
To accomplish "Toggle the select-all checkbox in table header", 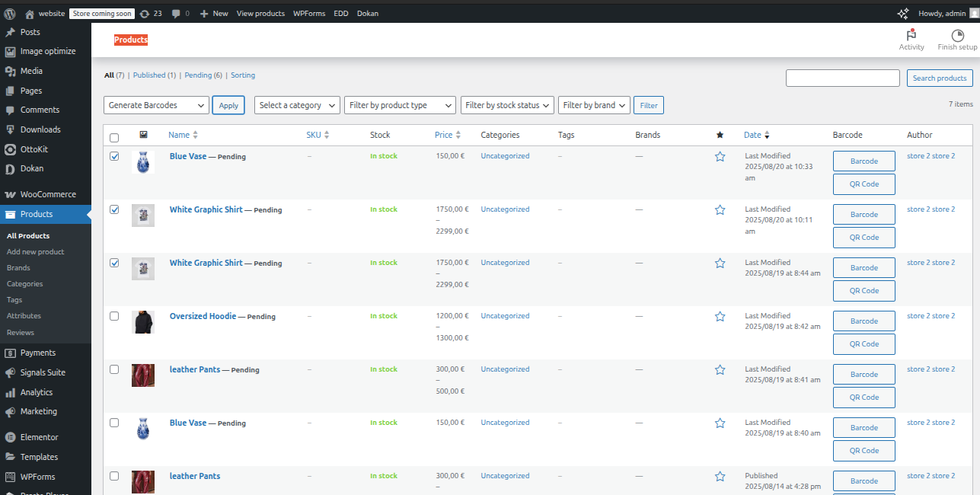I will click(114, 138).
